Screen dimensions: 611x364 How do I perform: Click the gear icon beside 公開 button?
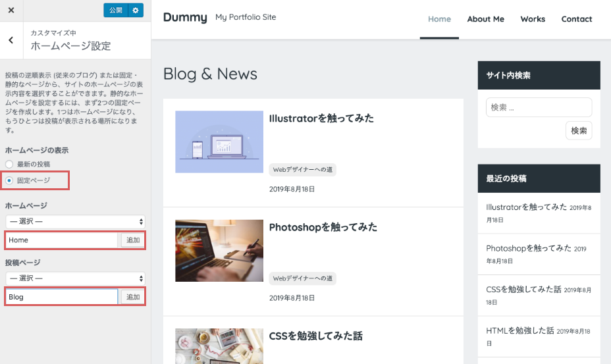[x=136, y=11]
